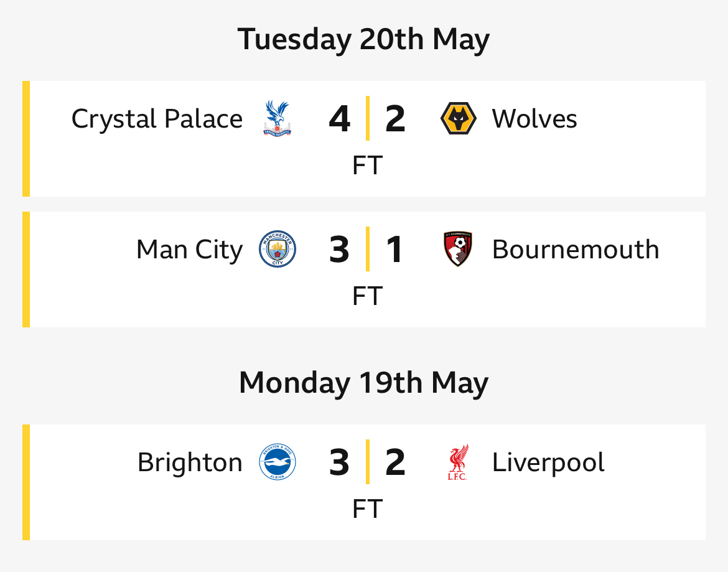Click the Wolves wolf-head badge

pos(458,118)
